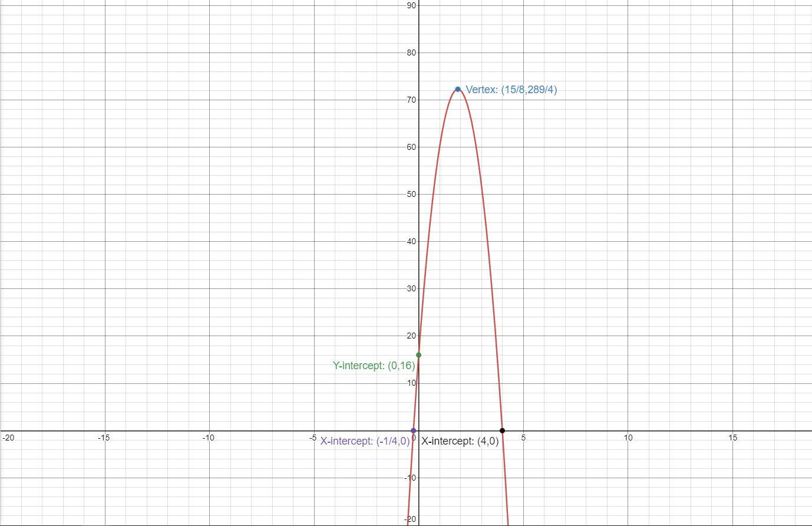Click the Vertex: (15/8,289/4) label
The image size is (812, 526).
coord(511,90)
